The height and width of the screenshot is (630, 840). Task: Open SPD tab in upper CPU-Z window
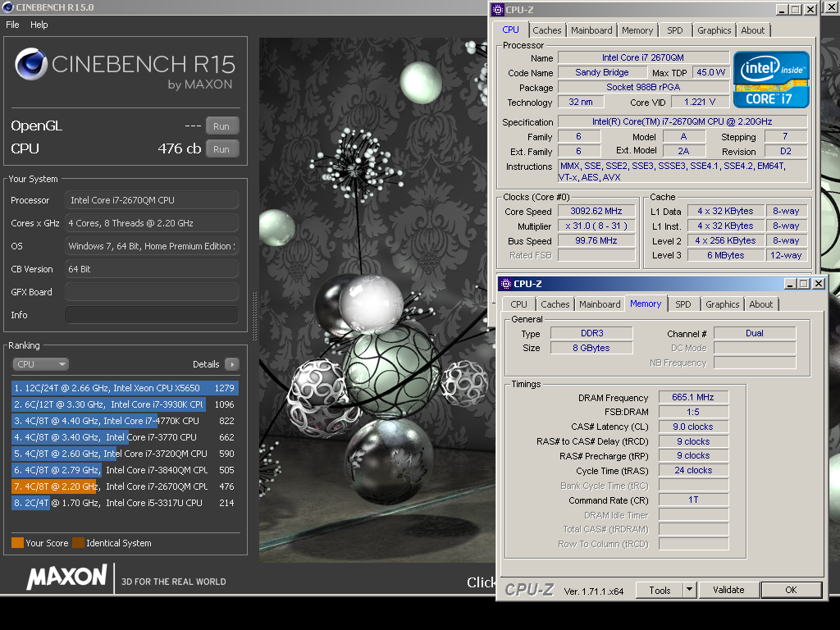click(x=675, y=30)
